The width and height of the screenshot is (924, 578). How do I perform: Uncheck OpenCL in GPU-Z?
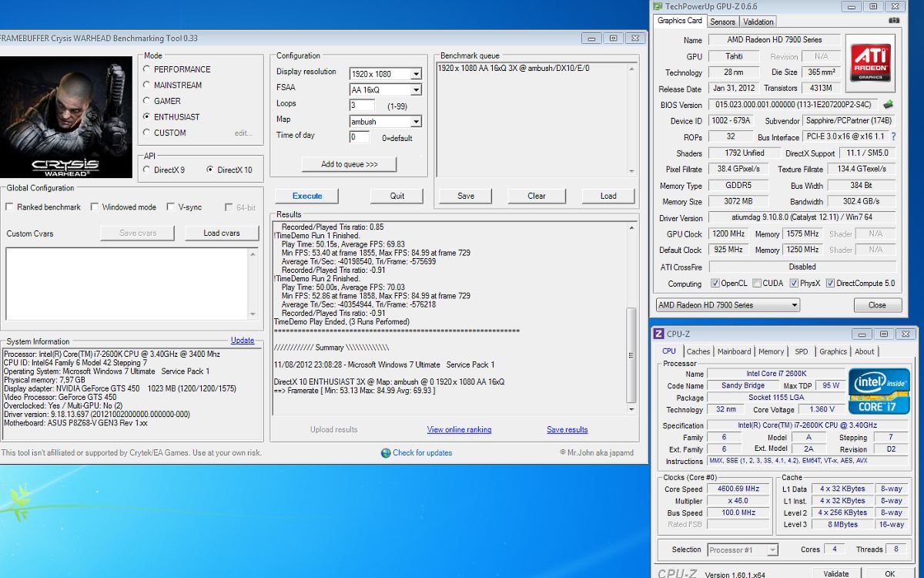click(x=715, y=284)
